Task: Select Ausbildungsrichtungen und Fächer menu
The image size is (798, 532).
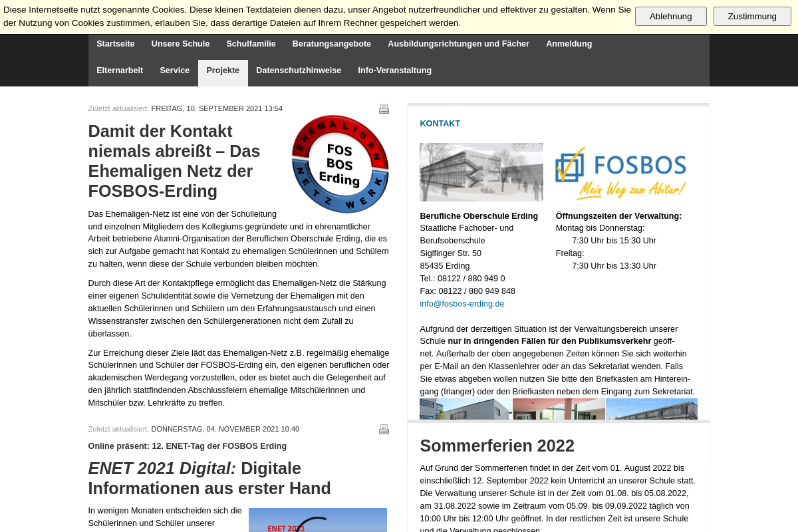Action: [x=458, y=44]
